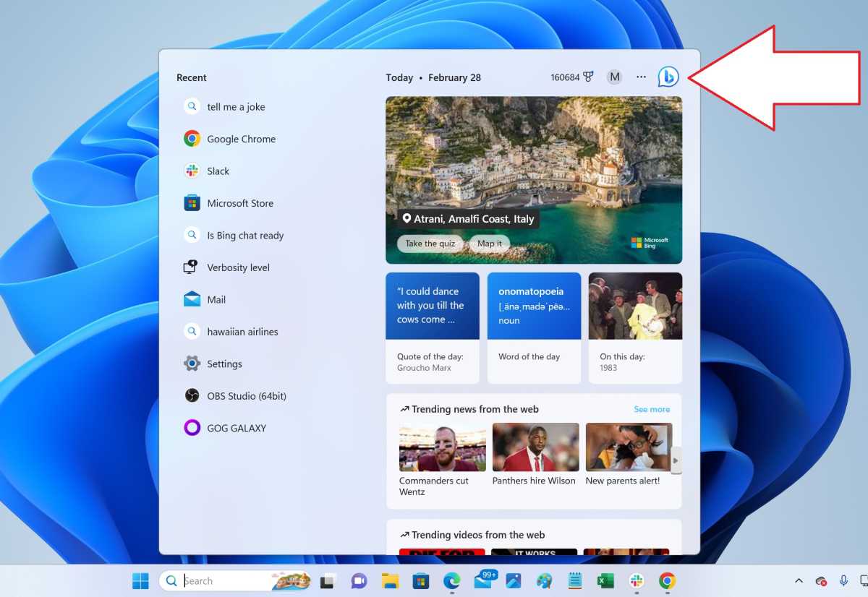
Task: Click the Windows Start button on taskbar
Action: (140, 581)
